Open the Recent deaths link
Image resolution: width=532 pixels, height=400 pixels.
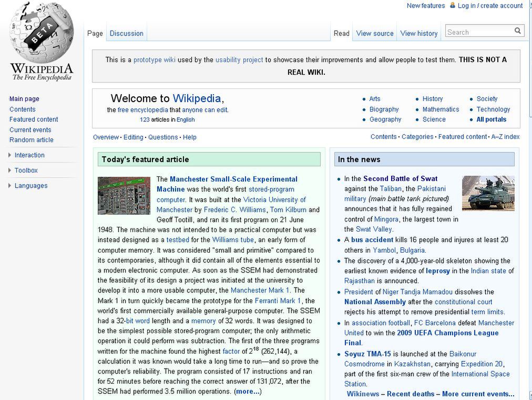[x=411, y=394]
